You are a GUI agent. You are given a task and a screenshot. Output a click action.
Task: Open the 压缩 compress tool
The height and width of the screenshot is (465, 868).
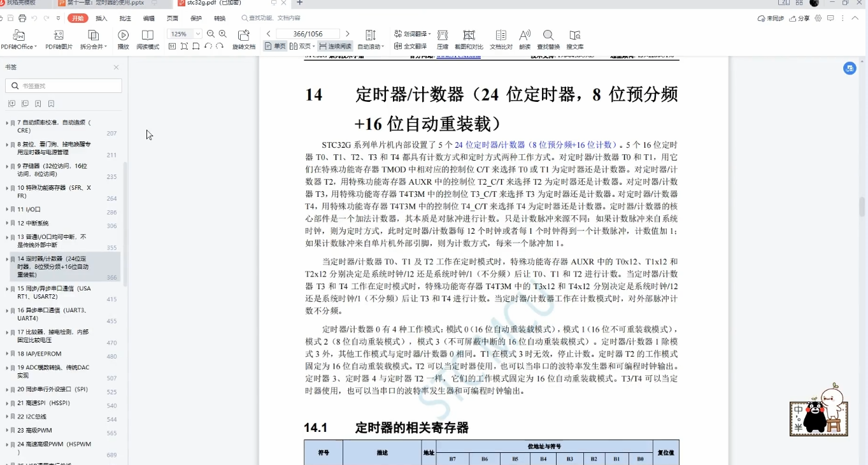[x=443, y=39]
